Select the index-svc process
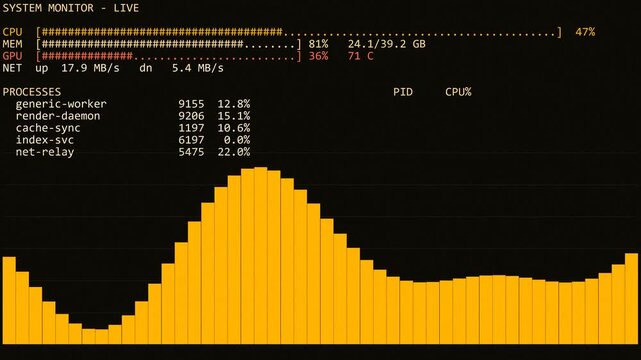The height and width of the screenshot is (360, 641). click(132, 140)
